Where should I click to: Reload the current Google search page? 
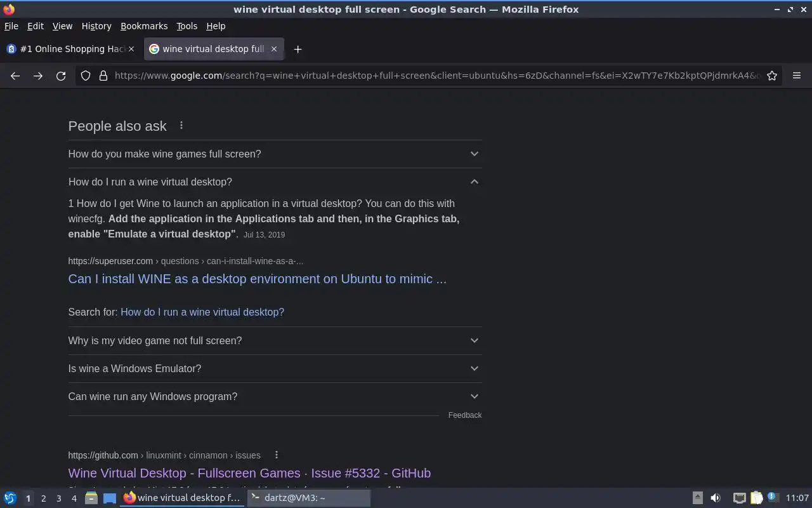tap(61, 76)
